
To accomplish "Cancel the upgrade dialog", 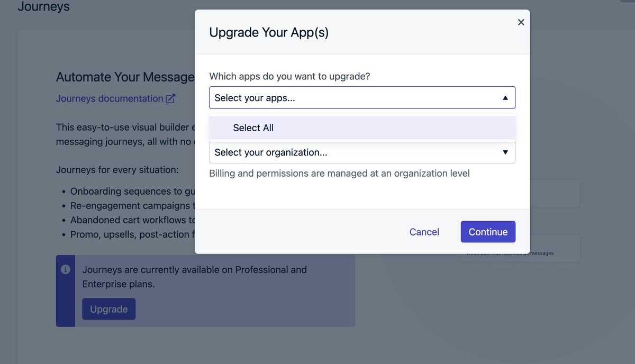I will pos(424,232).
